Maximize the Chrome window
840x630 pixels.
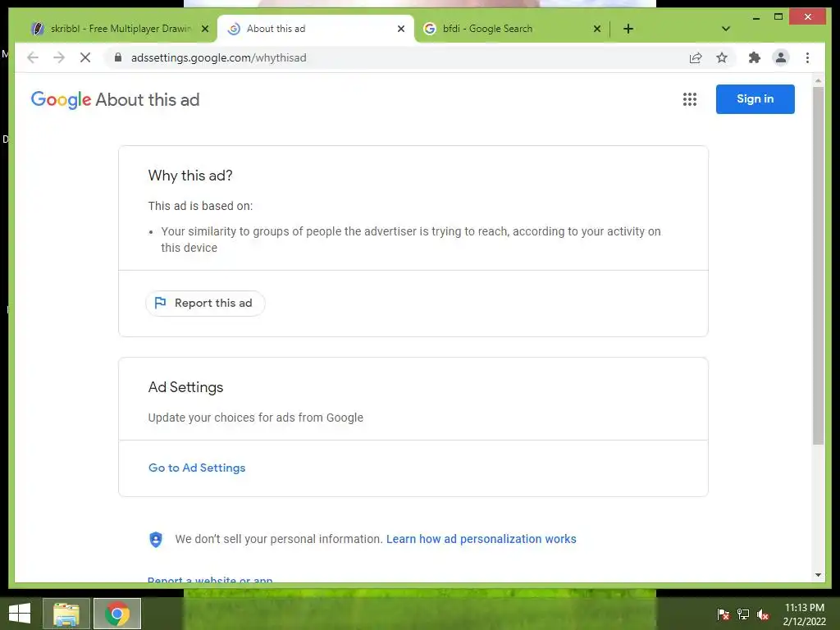(x=778, y=17)
